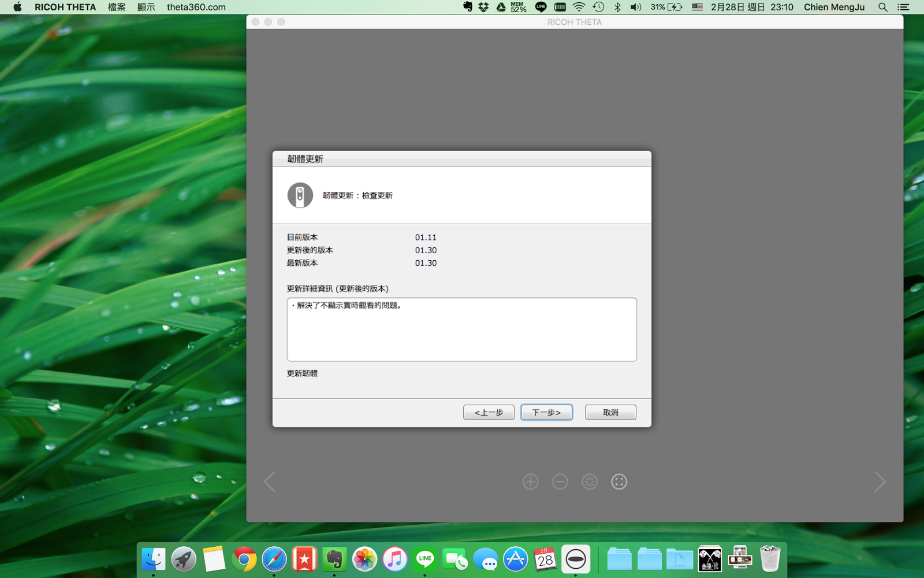The width and height of the screenshot is (924, 578).
Task: Open Spotlight search
Action: pos(883,7)
